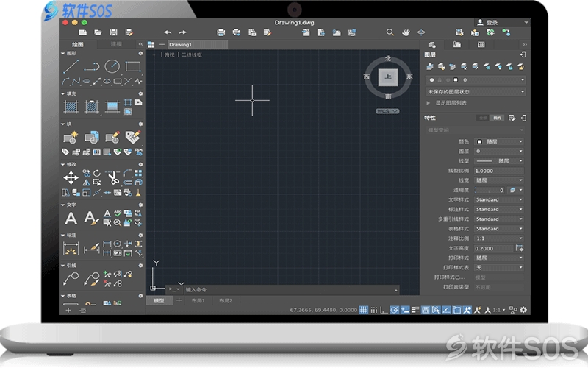Collapse the tool sets panel with double chevron
The width and height of the screenshot is (588, 368).
(140, 44)
